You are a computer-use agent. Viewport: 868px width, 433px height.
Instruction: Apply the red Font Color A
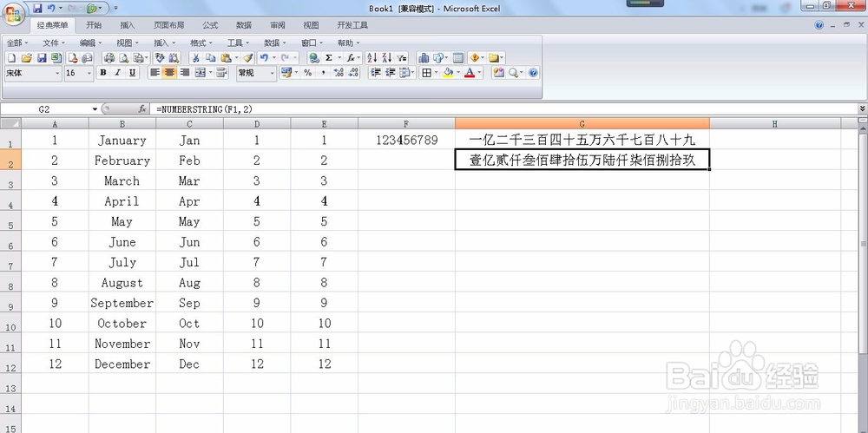point(470,73)
